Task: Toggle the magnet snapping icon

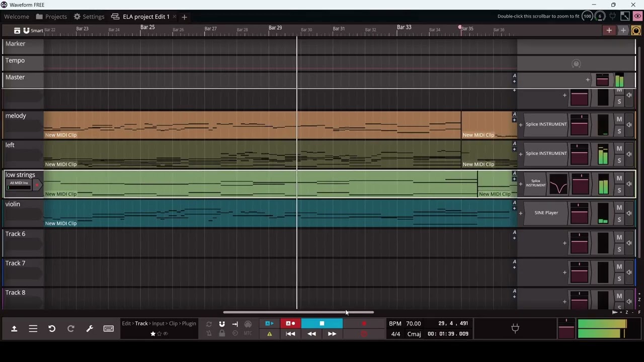Action: coord(222,324)
